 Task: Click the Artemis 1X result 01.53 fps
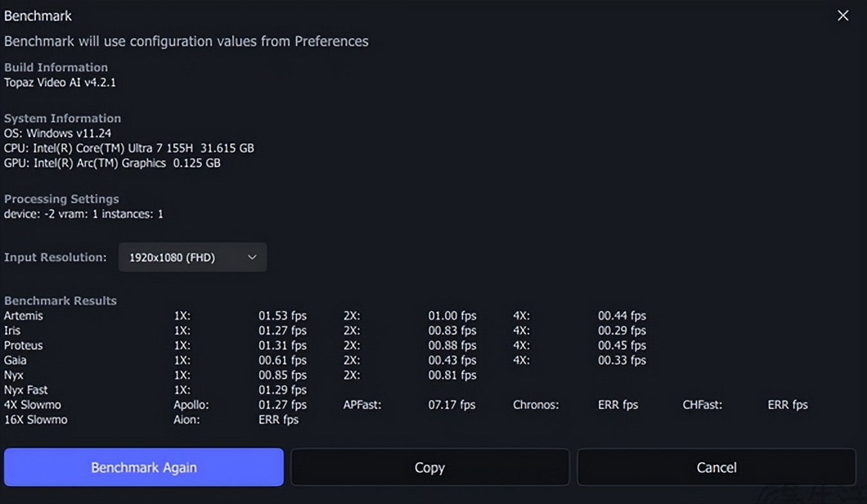282,316
